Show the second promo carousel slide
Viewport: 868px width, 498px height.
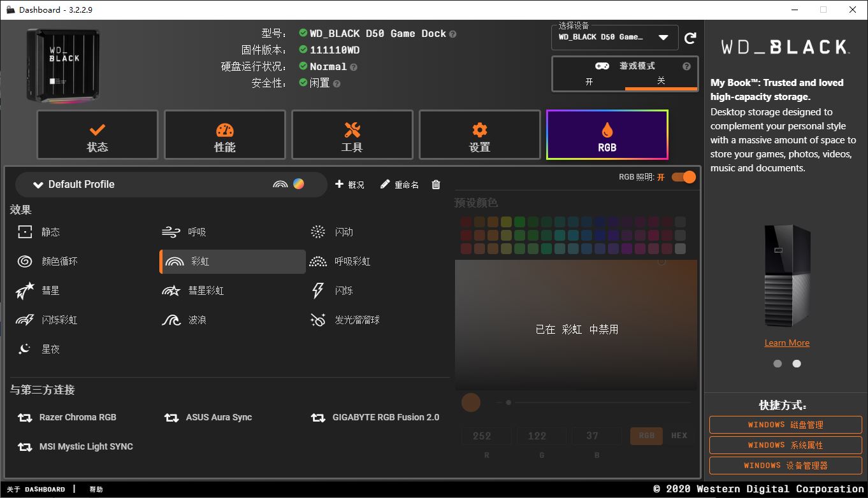click(x=797, y=364)
